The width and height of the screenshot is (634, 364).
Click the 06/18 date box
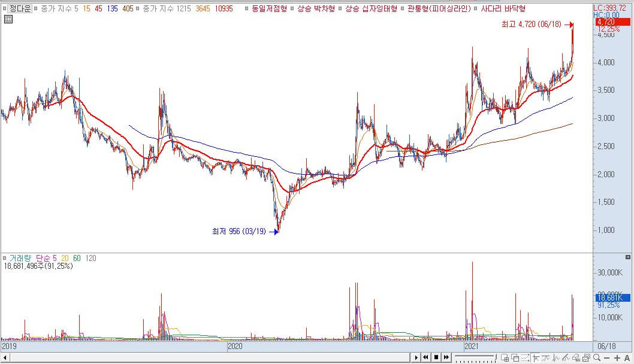coord(606,346)
